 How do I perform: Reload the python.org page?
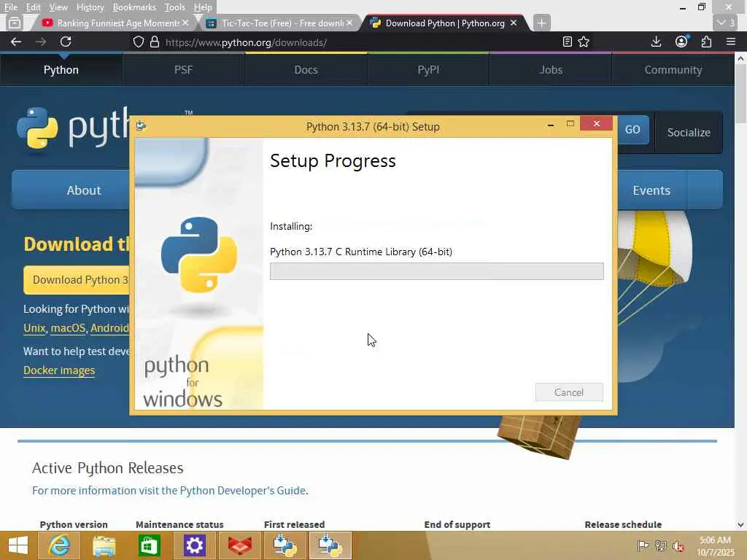66,42
